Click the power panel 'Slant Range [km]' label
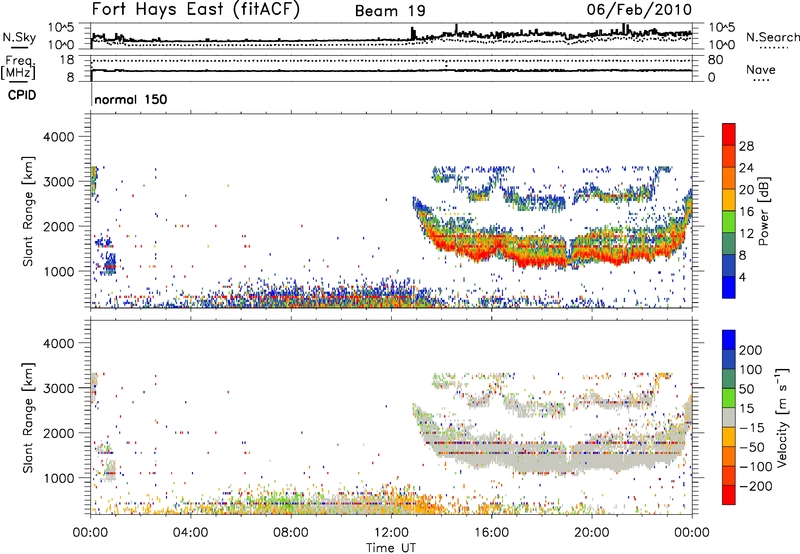This screenshot has width=800, height=554. [28, 211]
